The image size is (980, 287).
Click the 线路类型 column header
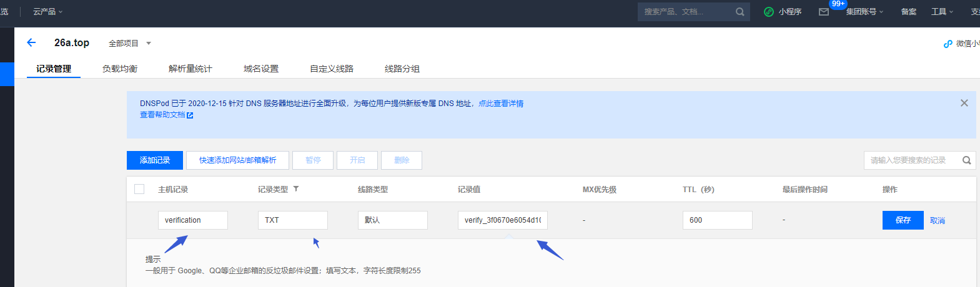[373, 190]
